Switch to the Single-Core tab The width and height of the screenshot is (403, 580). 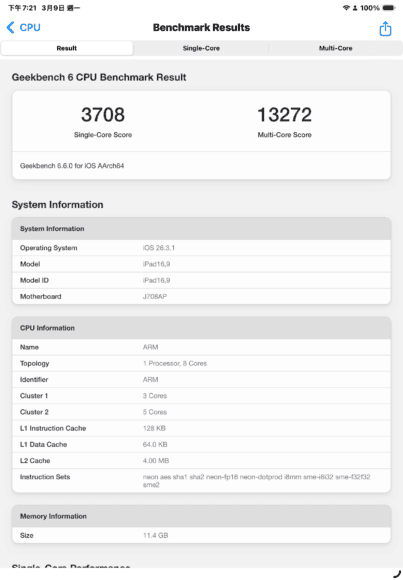pos(201,48)
